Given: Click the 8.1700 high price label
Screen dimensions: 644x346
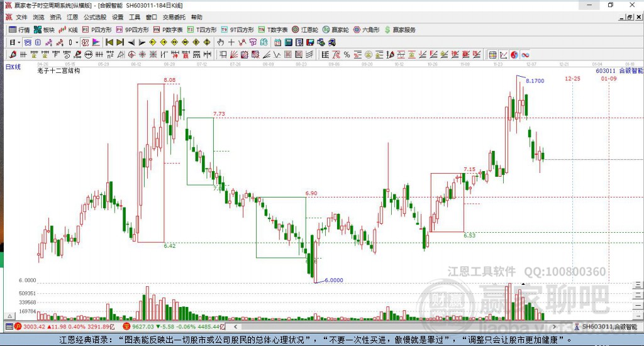Looking at the screenshot, I should click(535, 81).
